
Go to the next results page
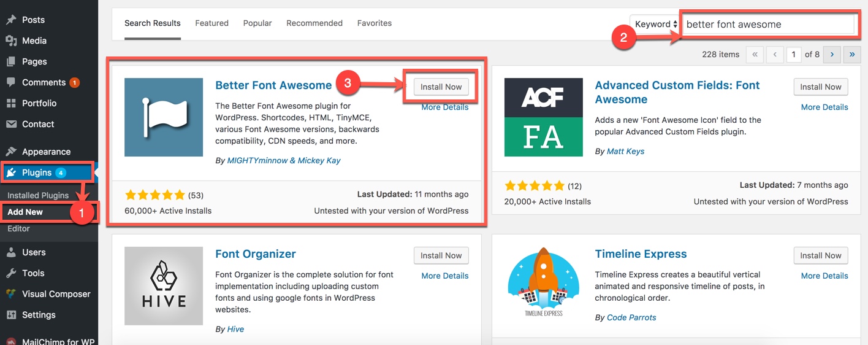pos(832,55)
